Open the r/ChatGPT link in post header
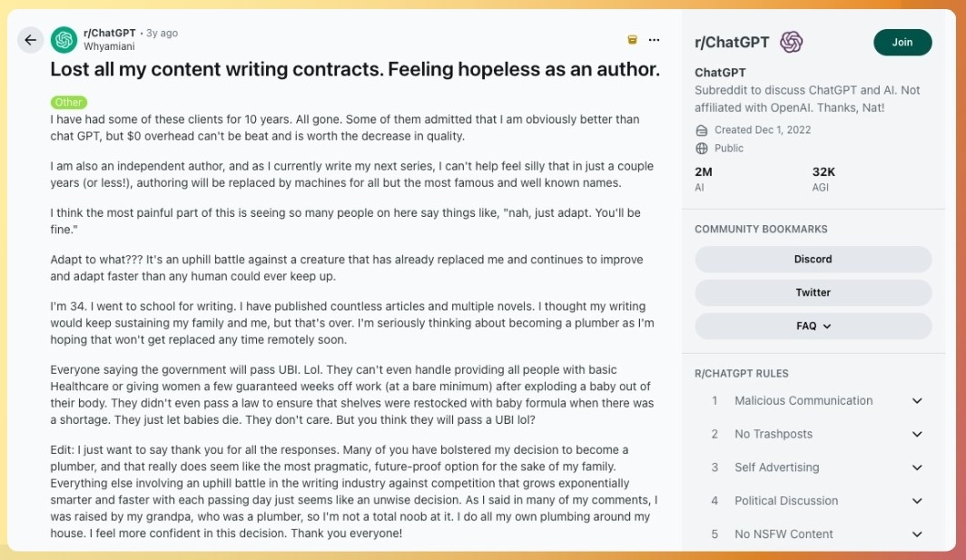 (x=110, y=33)
